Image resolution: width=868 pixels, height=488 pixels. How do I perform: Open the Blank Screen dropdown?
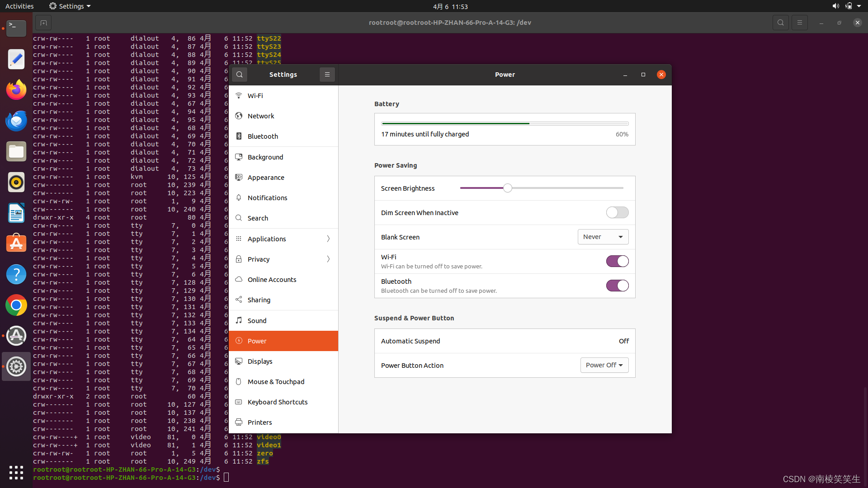(x=603, y=237)
